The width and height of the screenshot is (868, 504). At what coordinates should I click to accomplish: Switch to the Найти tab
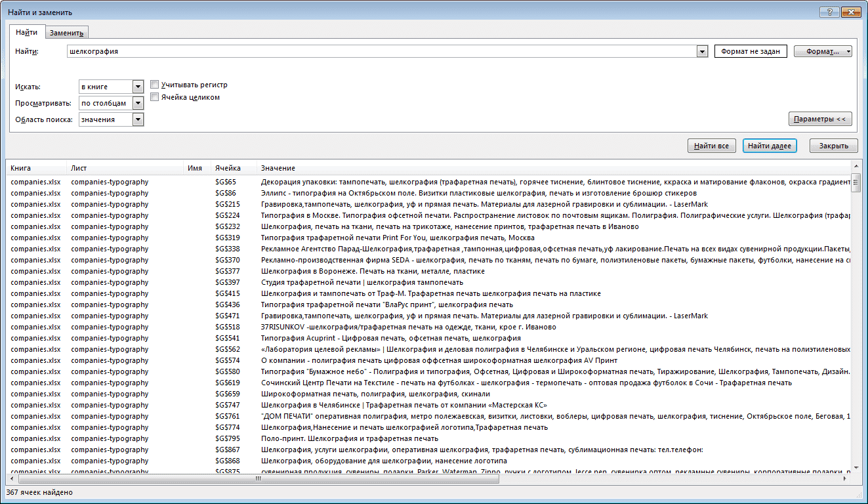coord(27,32)
